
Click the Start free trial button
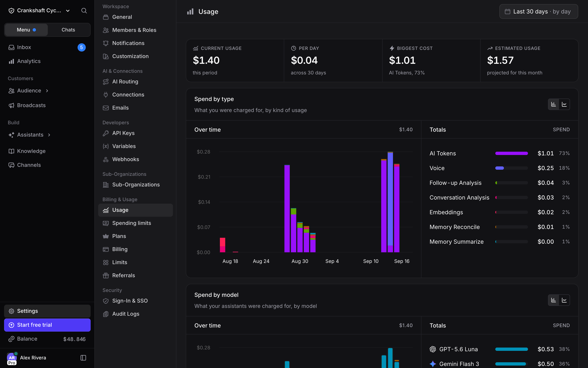(47, 325)
